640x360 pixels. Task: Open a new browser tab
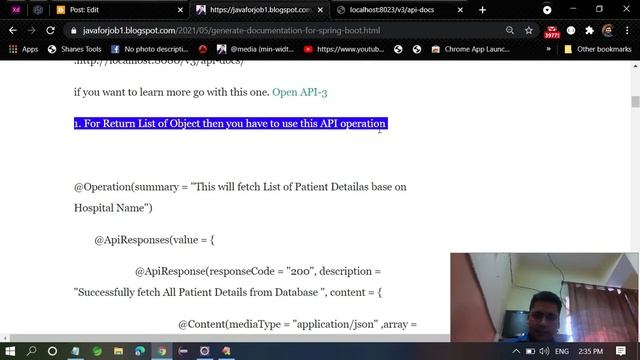482,10
